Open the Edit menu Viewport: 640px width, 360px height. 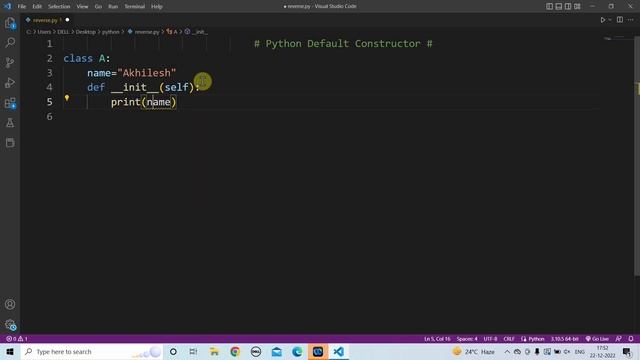point(37,7)
